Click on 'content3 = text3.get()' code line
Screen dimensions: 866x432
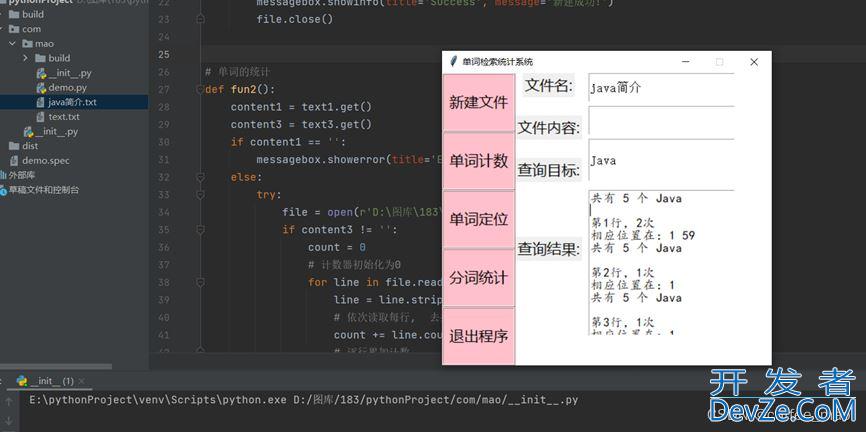point(302,124)
